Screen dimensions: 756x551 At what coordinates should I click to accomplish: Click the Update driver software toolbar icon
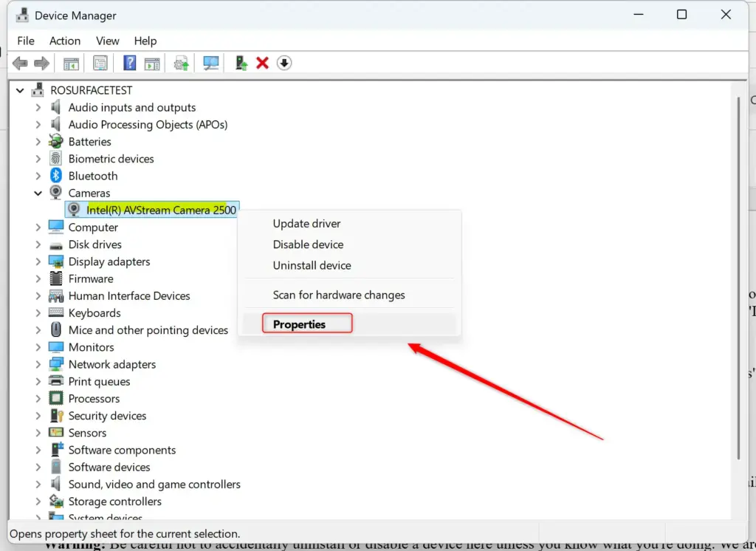pyautogui.click(x=182, y=64)
